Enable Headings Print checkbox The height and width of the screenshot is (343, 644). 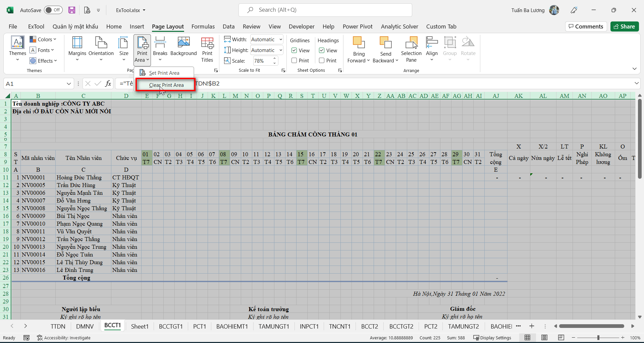322,60
